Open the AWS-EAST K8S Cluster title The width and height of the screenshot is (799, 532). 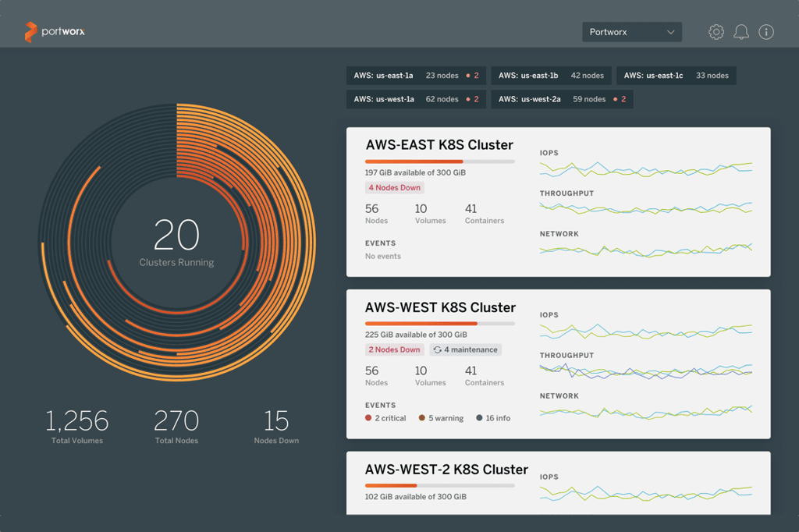click(x=439, y=145)
